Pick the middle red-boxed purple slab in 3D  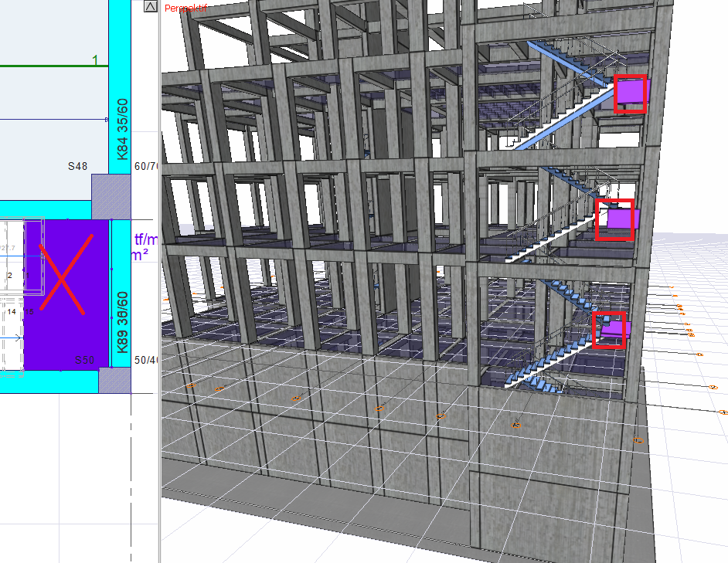pos(615,219)
